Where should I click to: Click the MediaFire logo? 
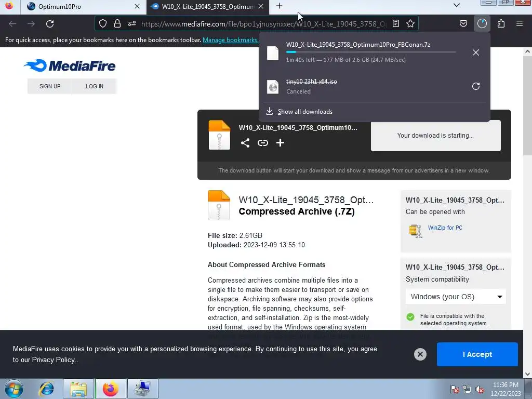[x=70, y=65]
